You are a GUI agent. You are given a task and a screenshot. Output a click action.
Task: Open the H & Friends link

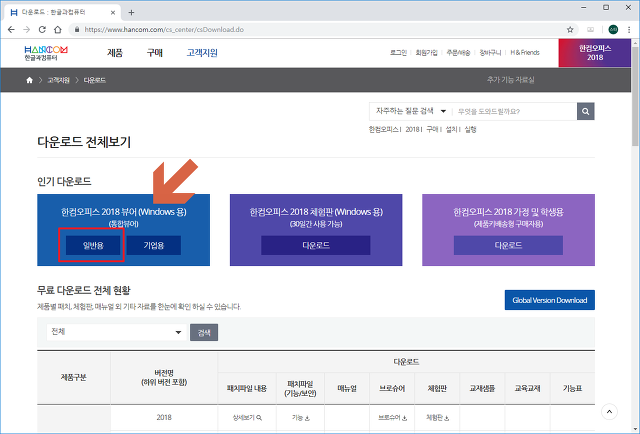pos(525,52)
